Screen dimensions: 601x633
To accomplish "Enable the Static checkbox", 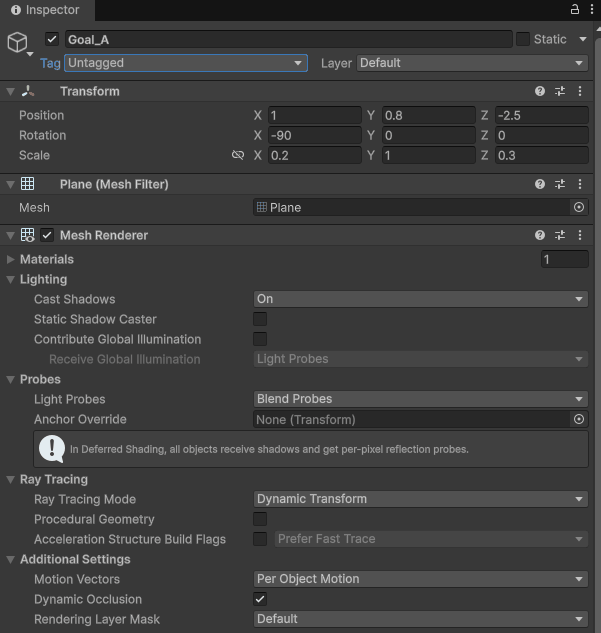I will coord(523,39).
